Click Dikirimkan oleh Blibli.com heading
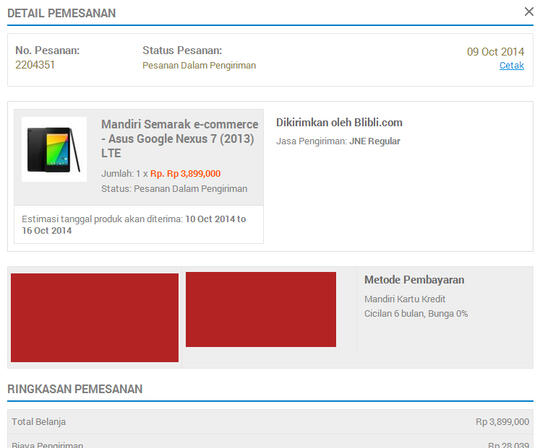 click(339, 123)
